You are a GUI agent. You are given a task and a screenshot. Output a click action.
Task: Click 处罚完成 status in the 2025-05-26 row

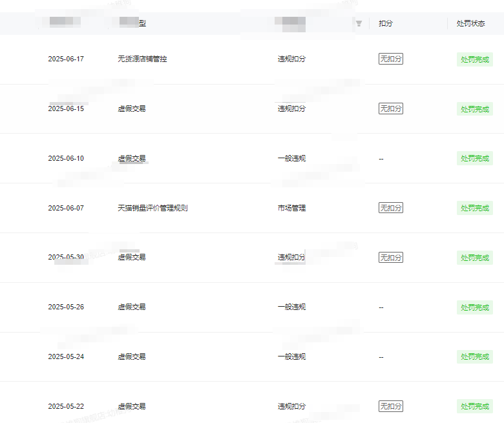click(475, 307)
